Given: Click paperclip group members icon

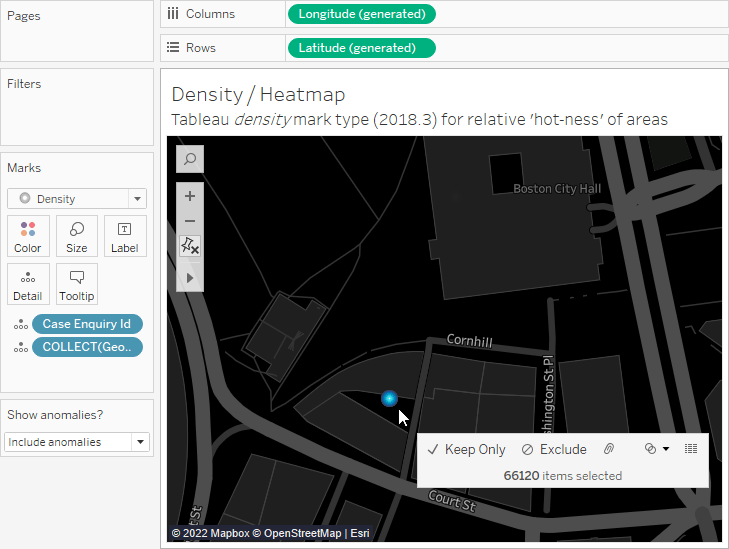Looking at the screenshot, I should pyautogui.click(x=609, y=449).
